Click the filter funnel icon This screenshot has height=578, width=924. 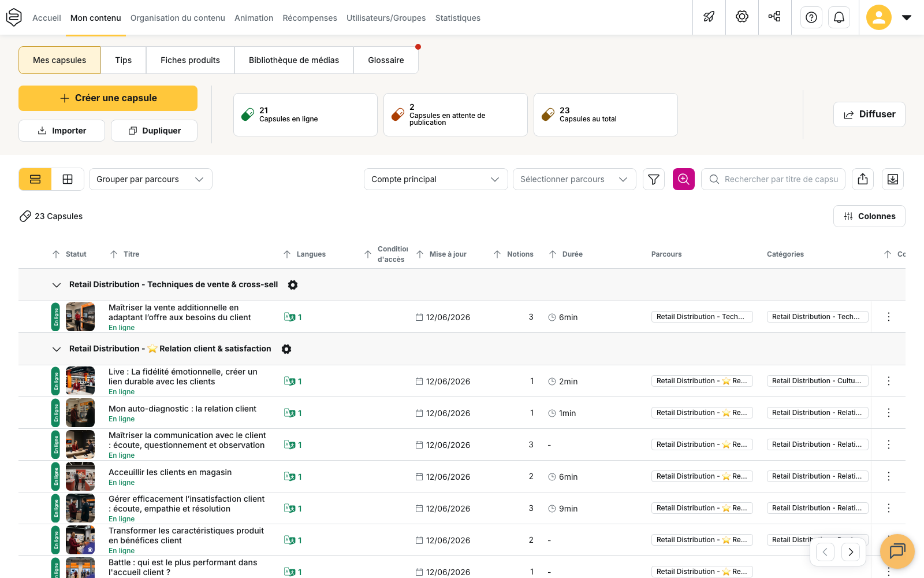654,179
